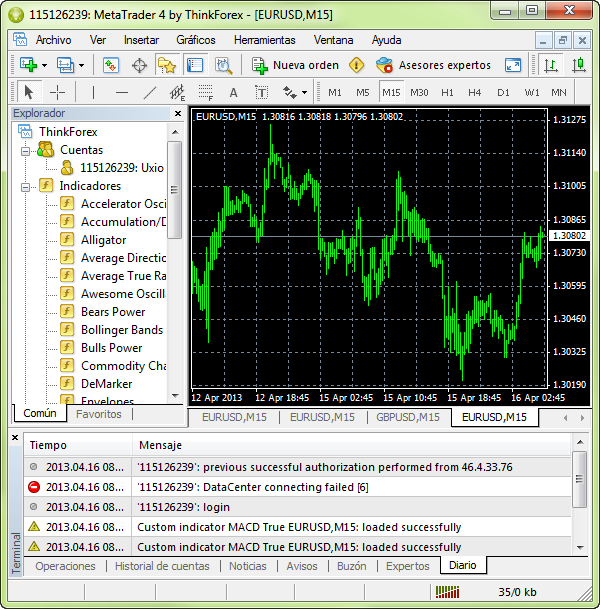Open the Market Watch window icon
Screen dimensions: 600x609
click(112, 65)
